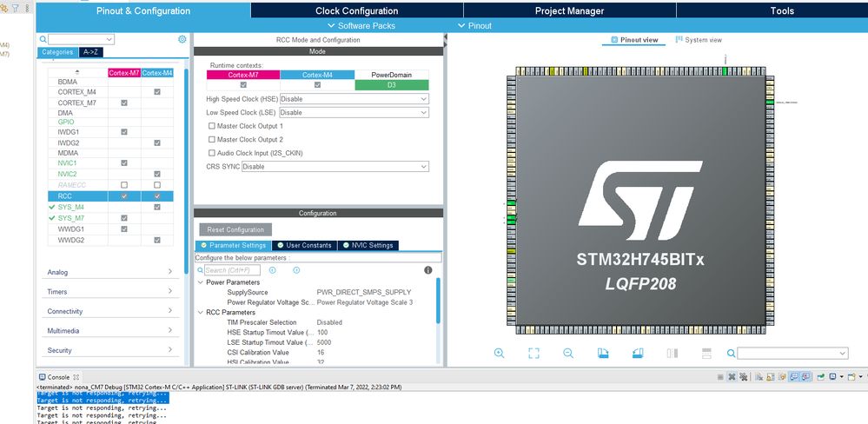Toggle IWDG1 Cortex-M7 checkbox
Viewport: 868px width, 424px height.
[x=124, y=132]
